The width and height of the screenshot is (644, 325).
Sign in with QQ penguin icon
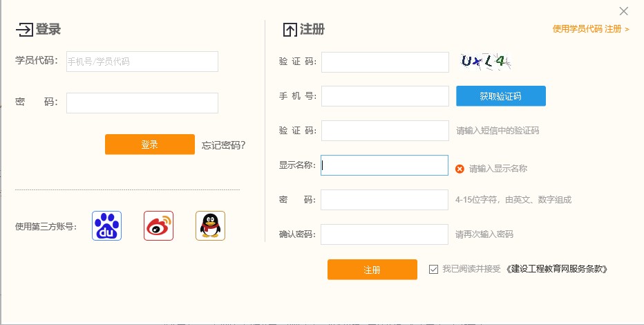pos(210,225)
